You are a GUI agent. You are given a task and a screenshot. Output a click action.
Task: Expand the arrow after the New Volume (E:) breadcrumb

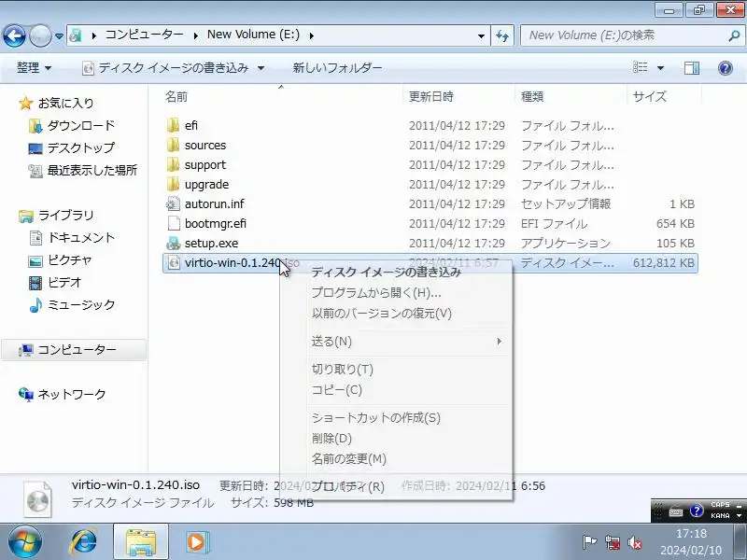[x=311, y=35]
